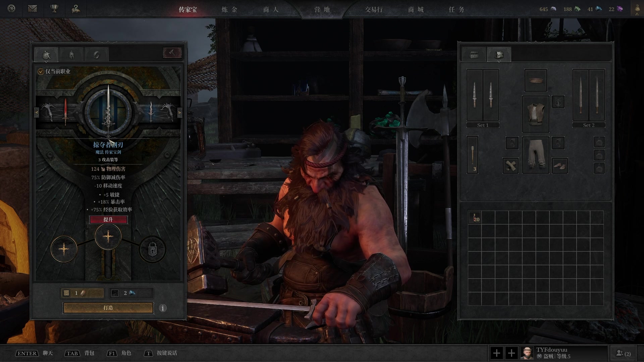Select the left rapier in Set 2

[581, 95]
